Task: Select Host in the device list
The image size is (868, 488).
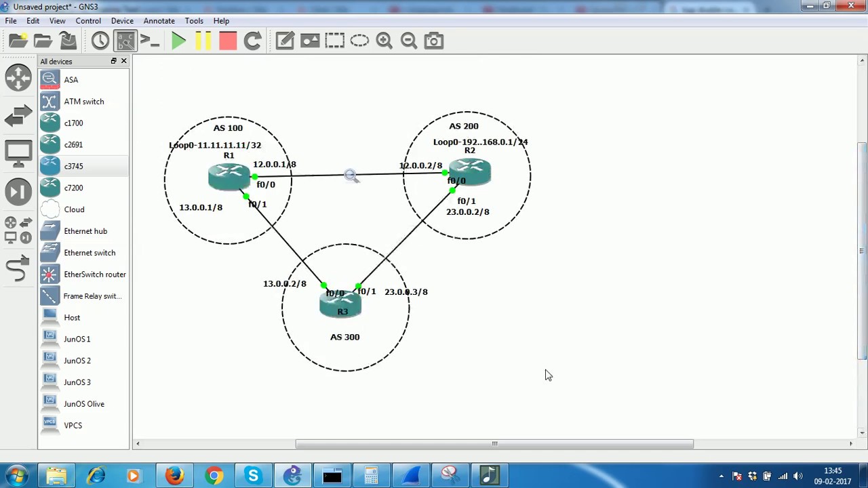Action: click(x=83, y=318)
